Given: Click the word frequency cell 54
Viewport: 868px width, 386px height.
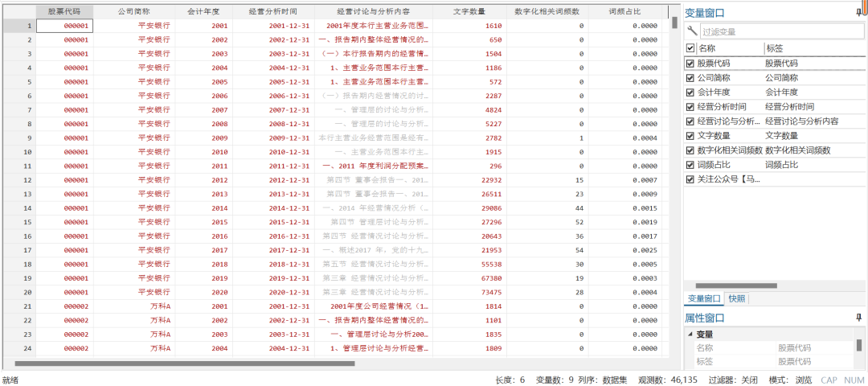Looking at the screenshot, I should click(x=547, y=250).
